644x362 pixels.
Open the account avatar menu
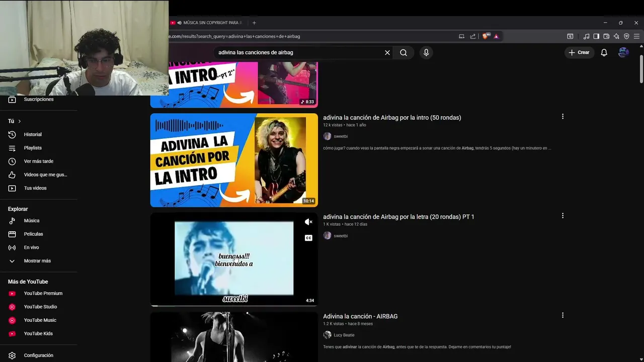[x=623, y=52]
